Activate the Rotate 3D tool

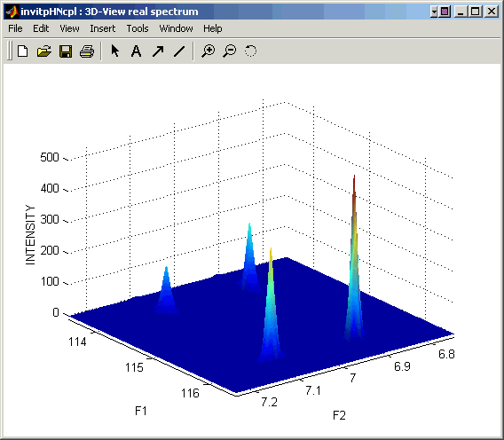click(251, 51)
